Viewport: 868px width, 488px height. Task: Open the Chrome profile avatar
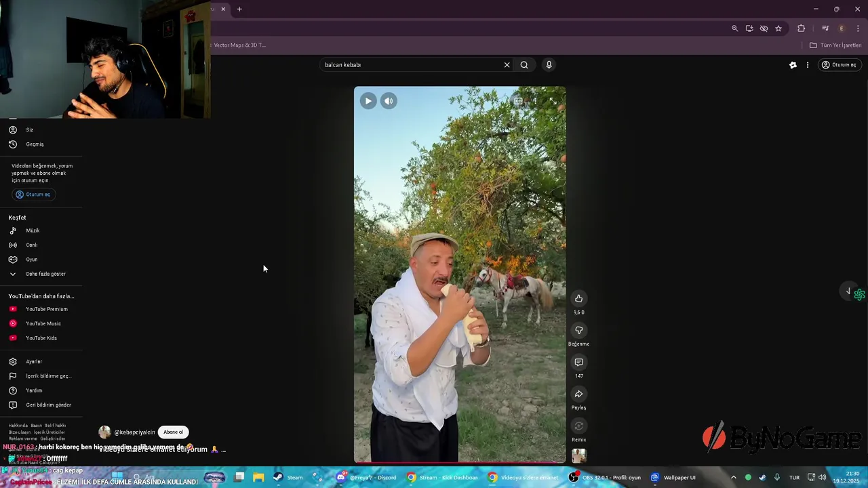click(842, 28)
